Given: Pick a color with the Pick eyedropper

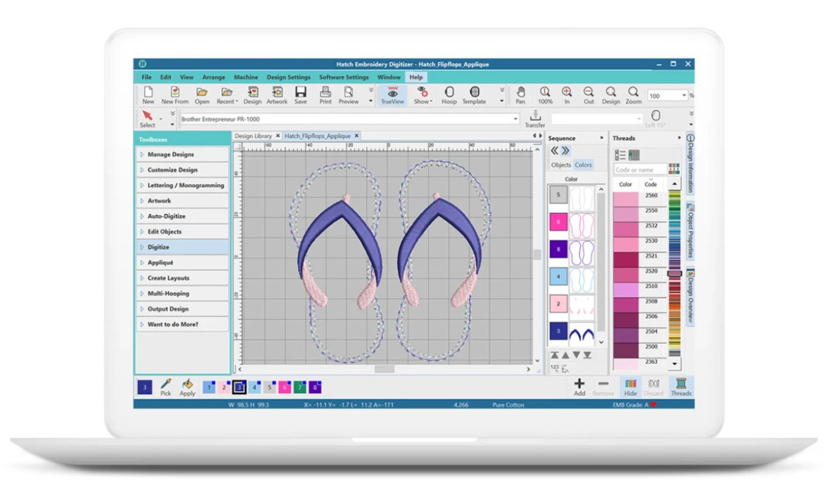Looking at the screenshot, I should [166, 387].
